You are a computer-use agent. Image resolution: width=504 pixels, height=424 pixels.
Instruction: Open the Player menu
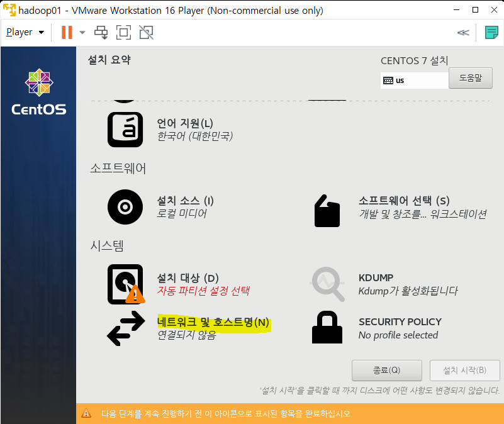pyautogui.click(x=25, y=32)
